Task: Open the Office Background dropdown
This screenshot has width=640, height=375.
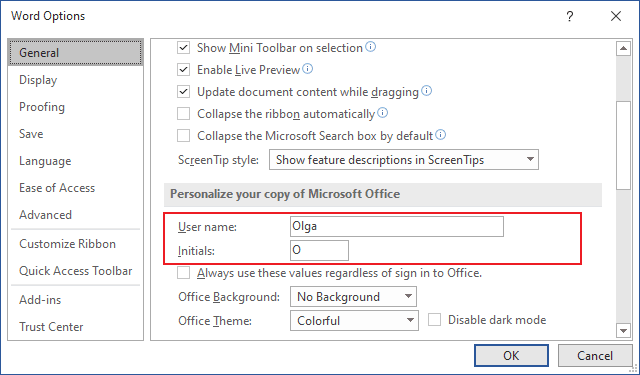Action: (353, 297)
